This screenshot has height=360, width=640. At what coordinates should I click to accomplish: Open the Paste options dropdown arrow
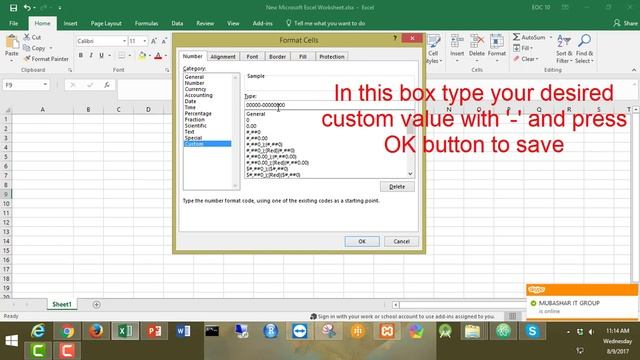point(12,60)
